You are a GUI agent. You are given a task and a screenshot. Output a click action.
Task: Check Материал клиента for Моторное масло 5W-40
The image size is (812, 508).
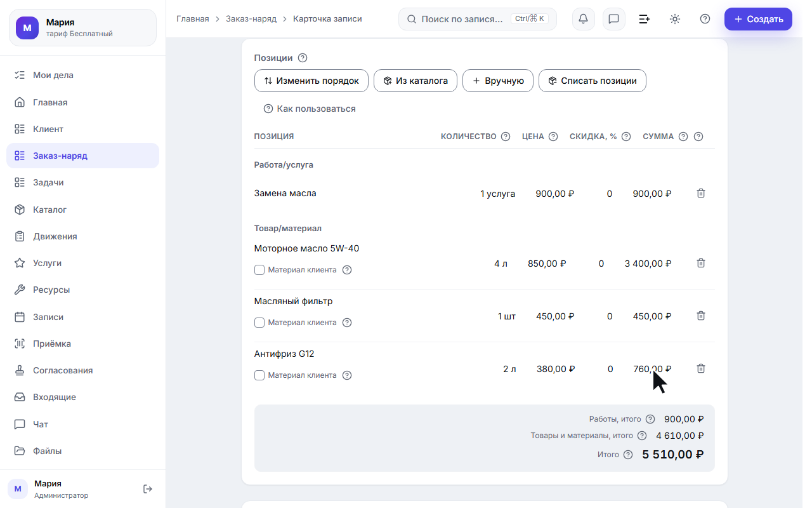[x=259, y=270]
